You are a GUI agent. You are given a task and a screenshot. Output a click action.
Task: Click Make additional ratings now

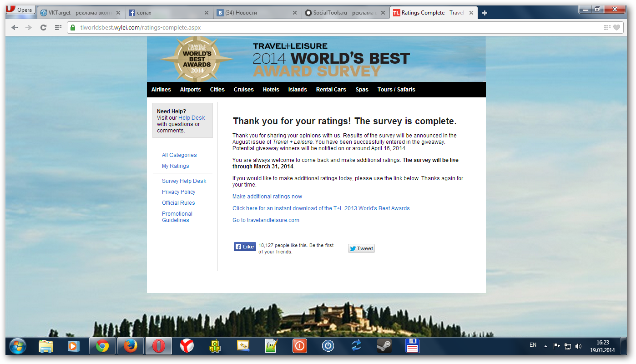tap(267, 197)
